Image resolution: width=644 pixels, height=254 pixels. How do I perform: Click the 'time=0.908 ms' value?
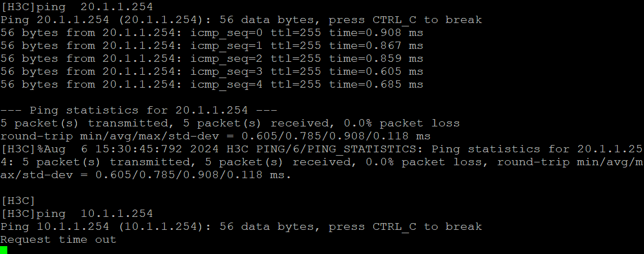[376, 33]
